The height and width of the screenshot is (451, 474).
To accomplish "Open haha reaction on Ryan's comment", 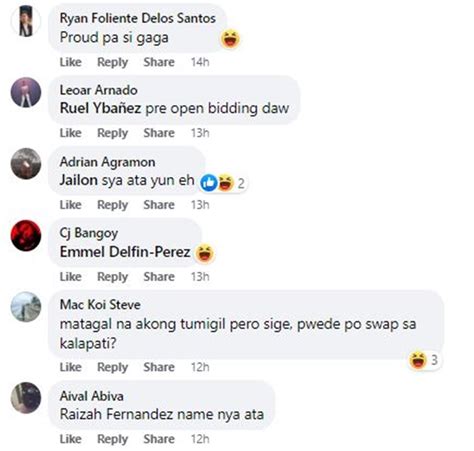I will click(230, 39).
